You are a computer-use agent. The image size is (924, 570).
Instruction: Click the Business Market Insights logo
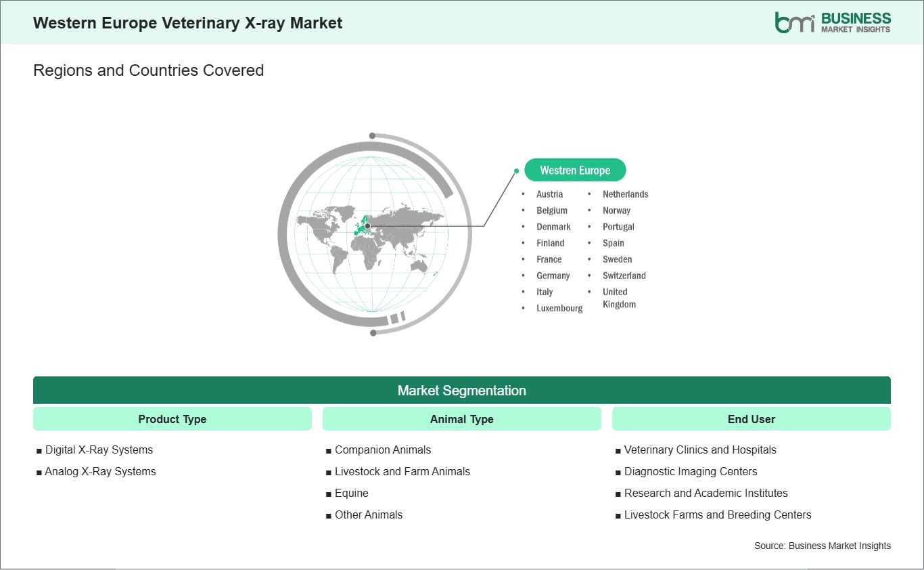click(x=833, y=22)
